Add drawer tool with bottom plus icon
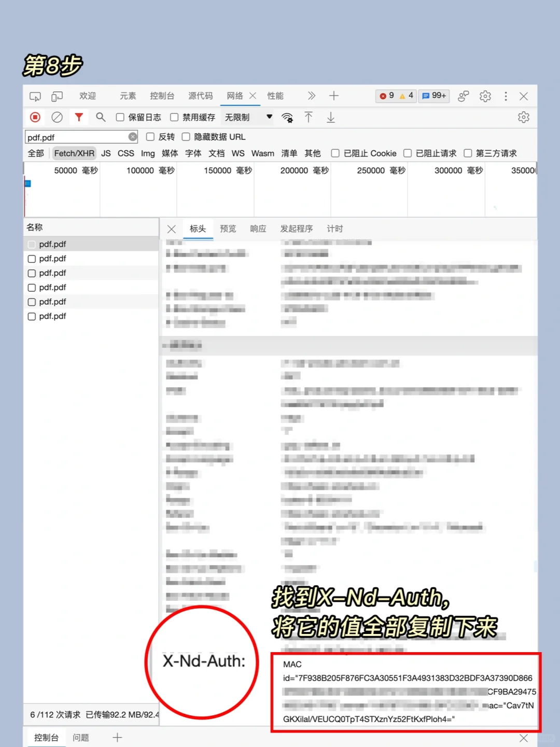Image resolution: width=560 pixels, height=747 pixels. pyautogui.click(x=117, y=738)
